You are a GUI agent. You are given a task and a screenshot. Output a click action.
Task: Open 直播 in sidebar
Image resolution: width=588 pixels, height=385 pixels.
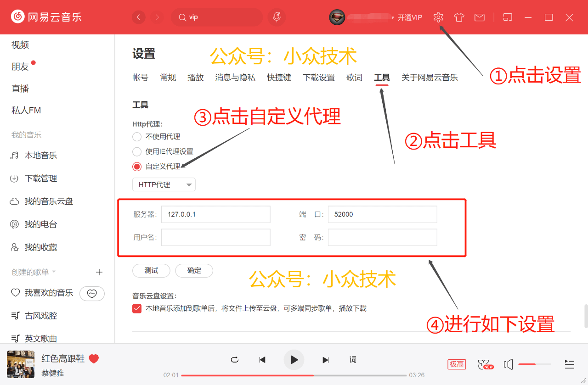[x=20, y=89]
